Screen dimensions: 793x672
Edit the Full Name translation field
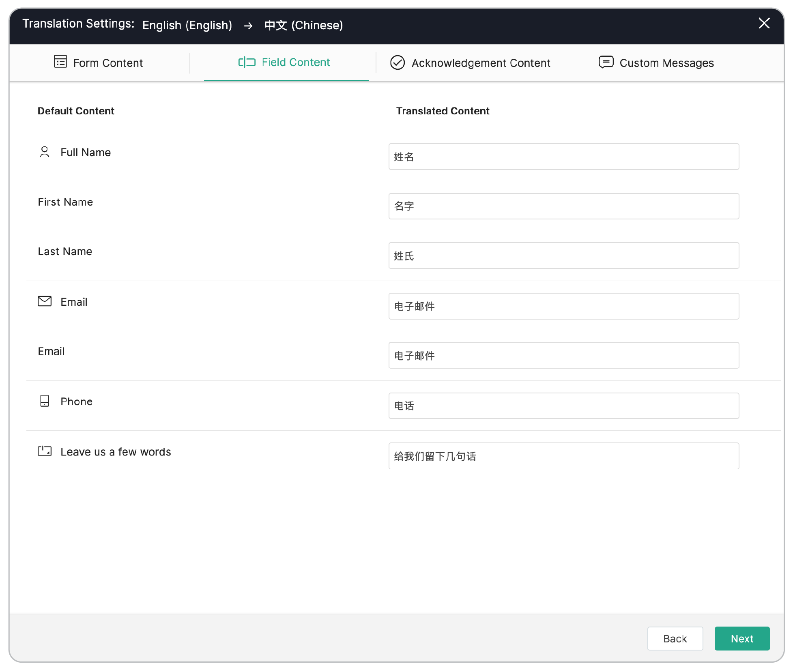click(x=564, y=157)
